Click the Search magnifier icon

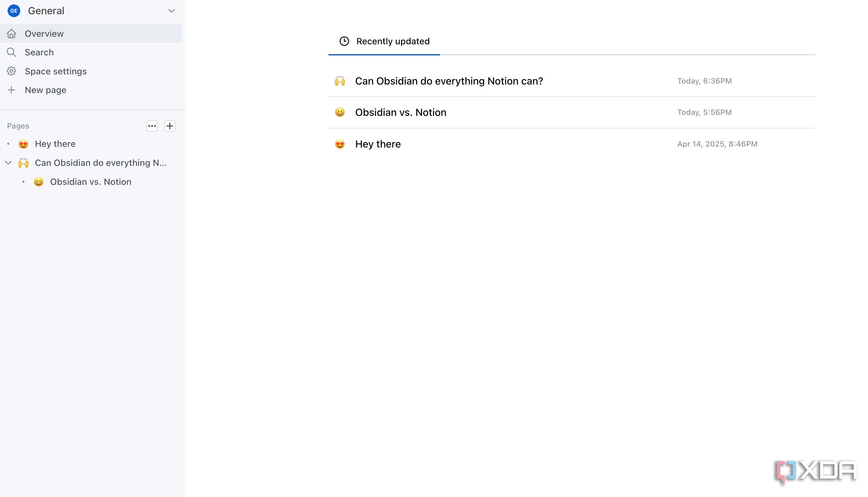point(11,52)
